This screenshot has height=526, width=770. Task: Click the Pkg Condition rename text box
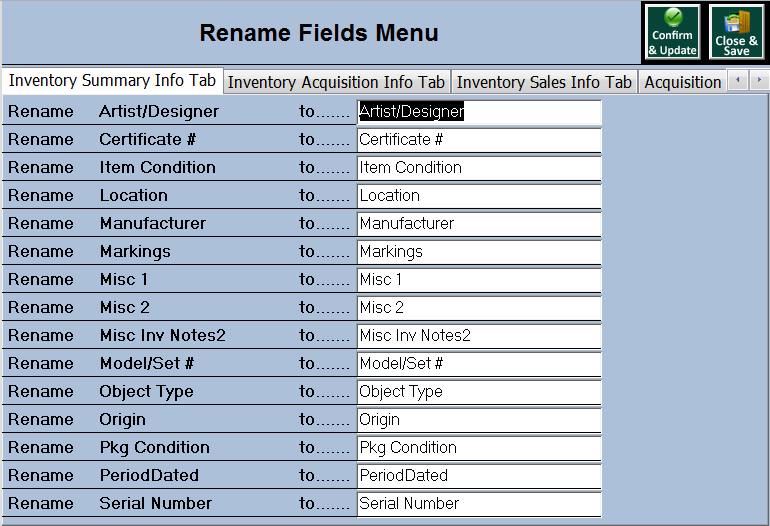(479, 448)
